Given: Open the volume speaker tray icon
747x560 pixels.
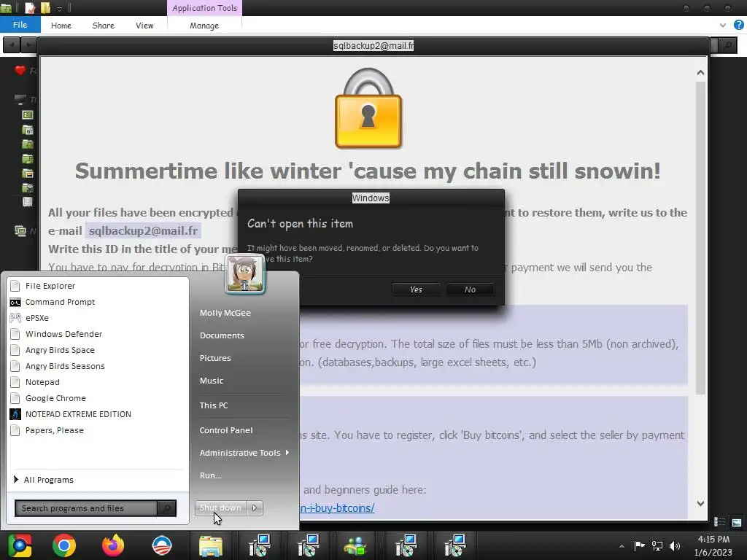Looking at the screenshot, I should (x=675, y=545).
